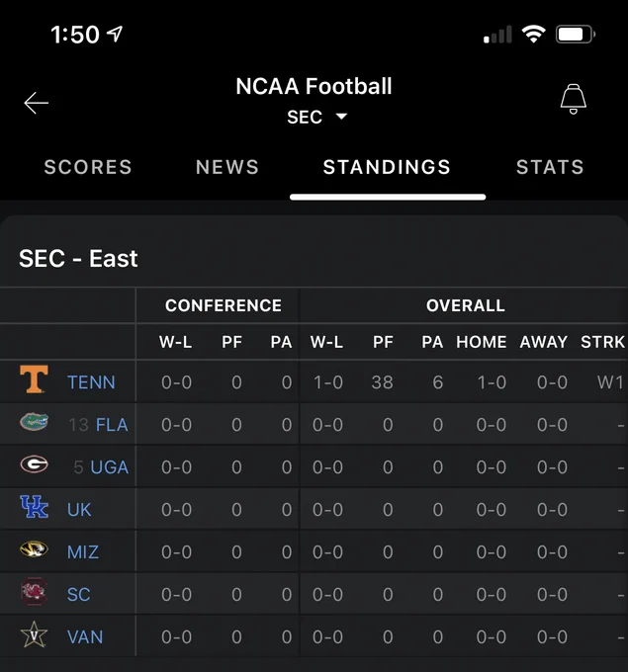
Task: Tap the South Carolina Gamecocks logo
Action: click(x=34, y=591)
